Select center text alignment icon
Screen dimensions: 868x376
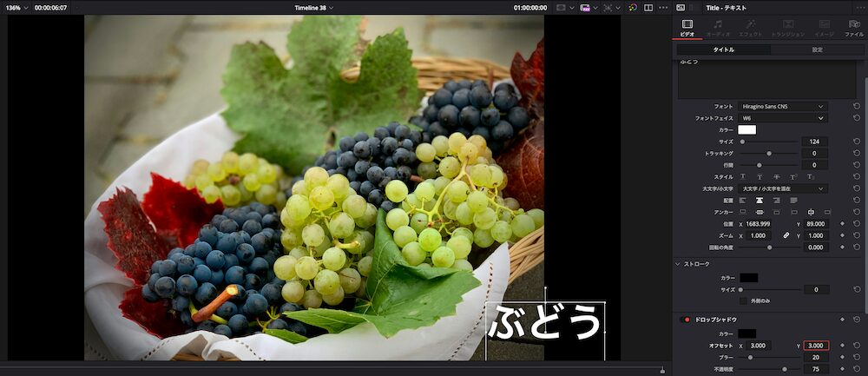[759, 200]
